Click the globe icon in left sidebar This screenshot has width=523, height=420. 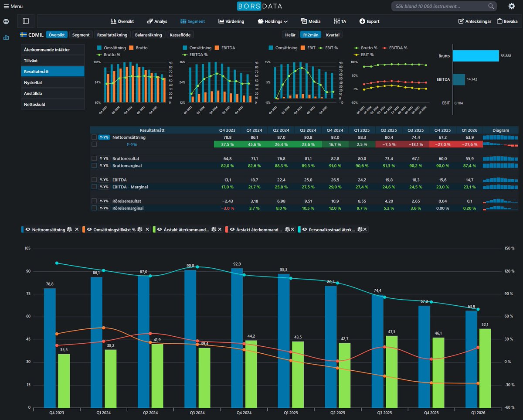[6, 21]
